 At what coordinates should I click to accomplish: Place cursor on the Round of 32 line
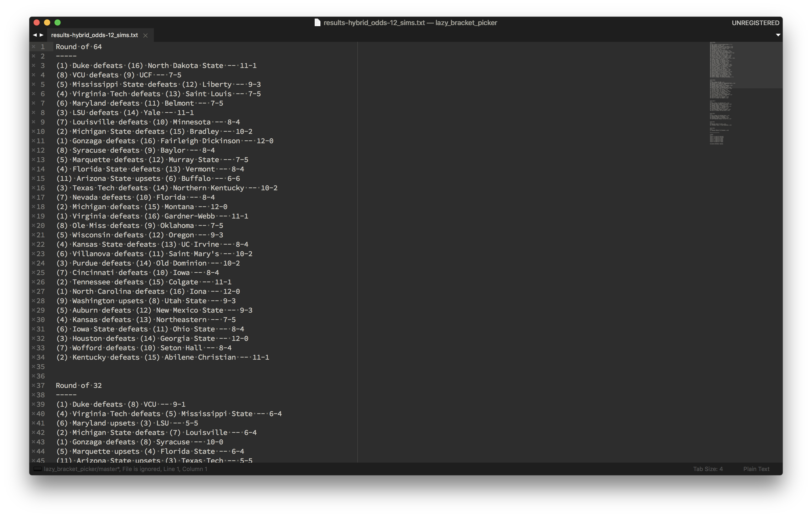tap(78, 385)
